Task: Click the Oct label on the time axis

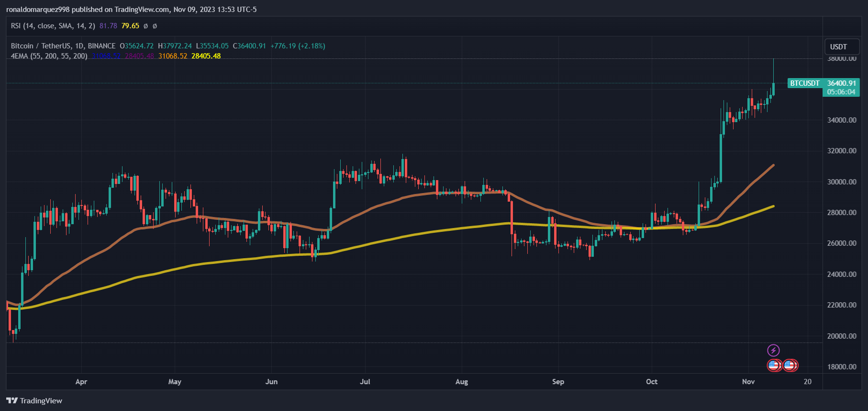Action: (652, 382)
